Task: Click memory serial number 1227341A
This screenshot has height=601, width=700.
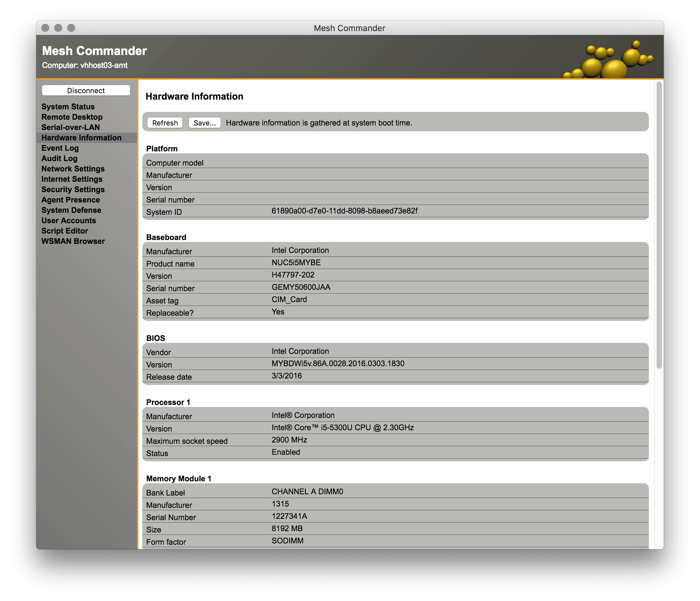Action: pos(290,516)
